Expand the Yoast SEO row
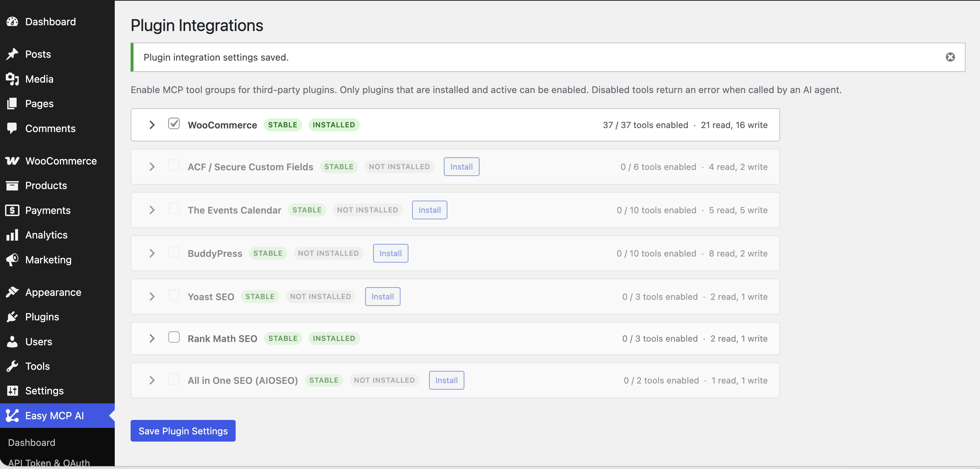Viewport: 980px width, 469px height. pyautogui.click(x=152, y=297)
